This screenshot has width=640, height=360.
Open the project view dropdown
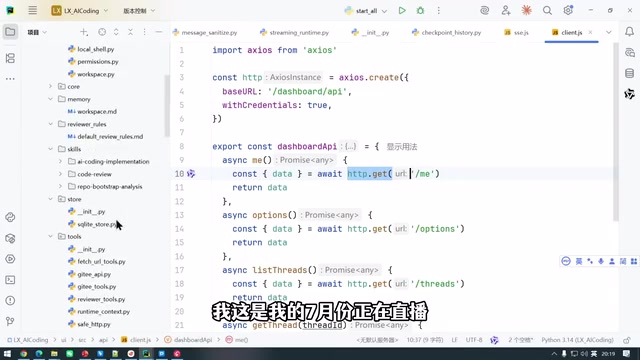click(37, 32)
